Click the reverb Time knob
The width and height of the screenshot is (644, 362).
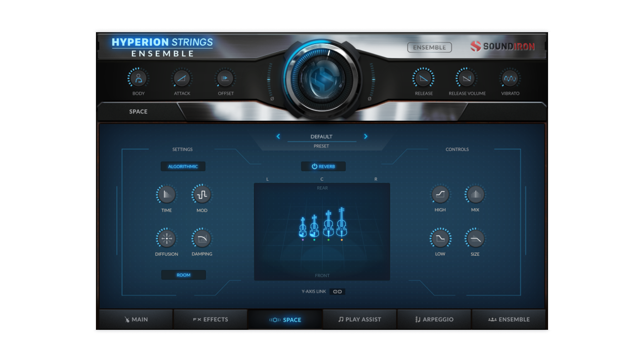[x=166, y=194]
